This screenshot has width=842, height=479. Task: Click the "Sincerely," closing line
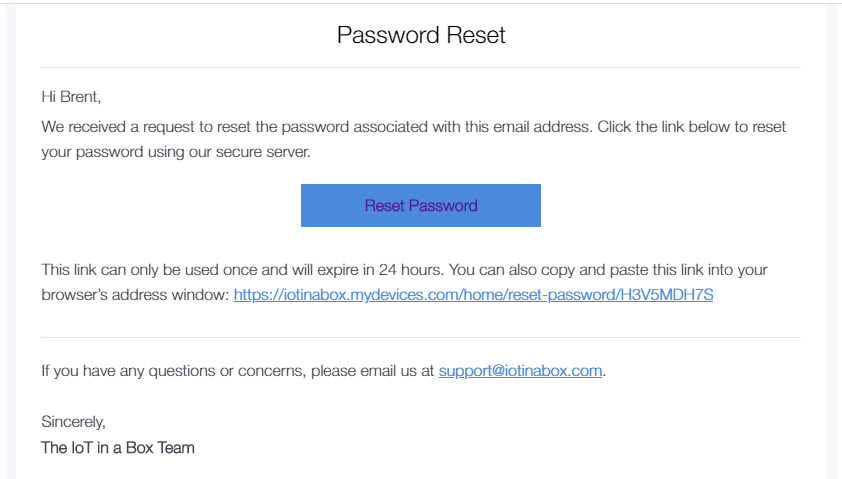tap(73, 422)
